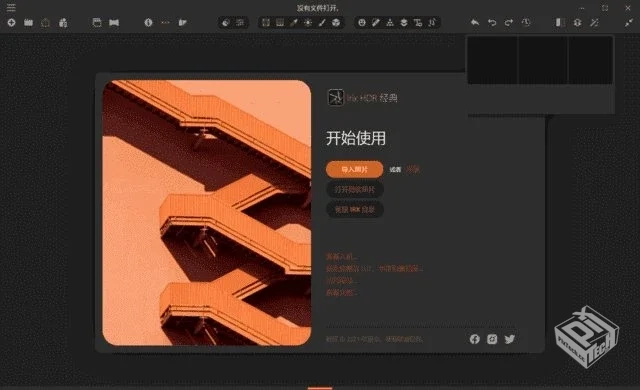Select the eyedropper tool icon
The height and width of the screenshot is (390, 640).
pyautogui.click(x=294, y=22)
